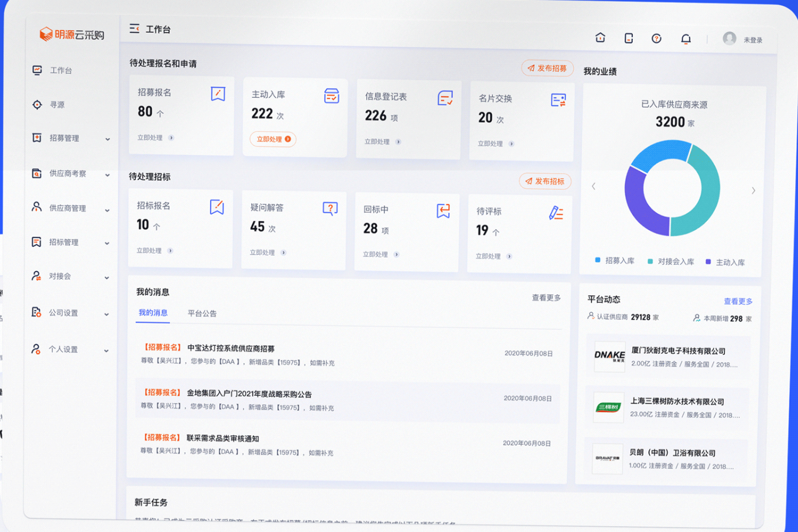Click the 主动入库 card icon
The width and height of the screenshot is (798, 532).
pyautogui.click(x=332, y=96)
